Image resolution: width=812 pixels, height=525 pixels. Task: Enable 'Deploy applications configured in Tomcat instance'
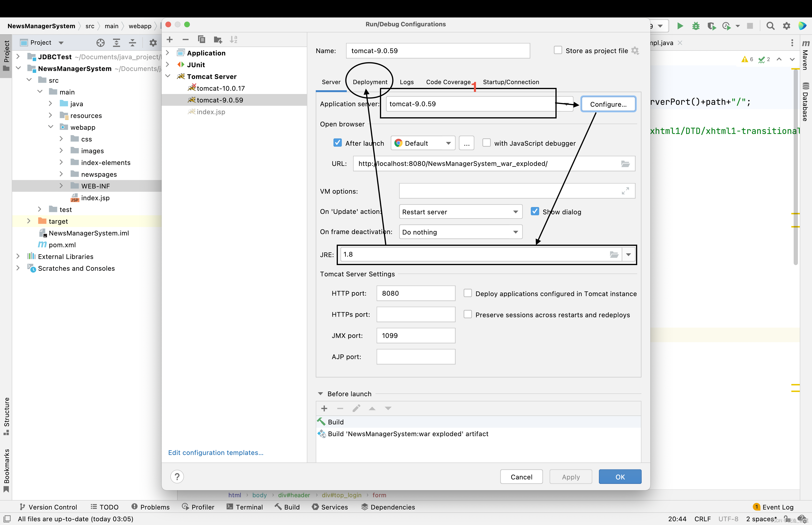468,294
